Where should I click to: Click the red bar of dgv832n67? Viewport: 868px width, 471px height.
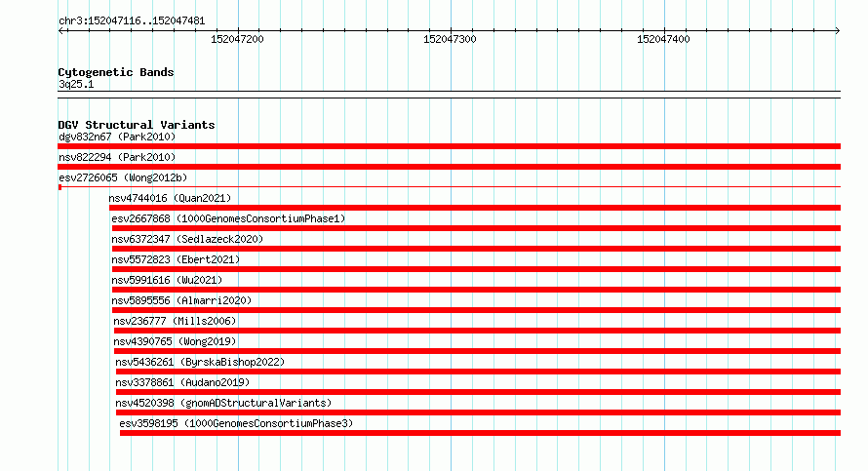(x=449, y=146)
